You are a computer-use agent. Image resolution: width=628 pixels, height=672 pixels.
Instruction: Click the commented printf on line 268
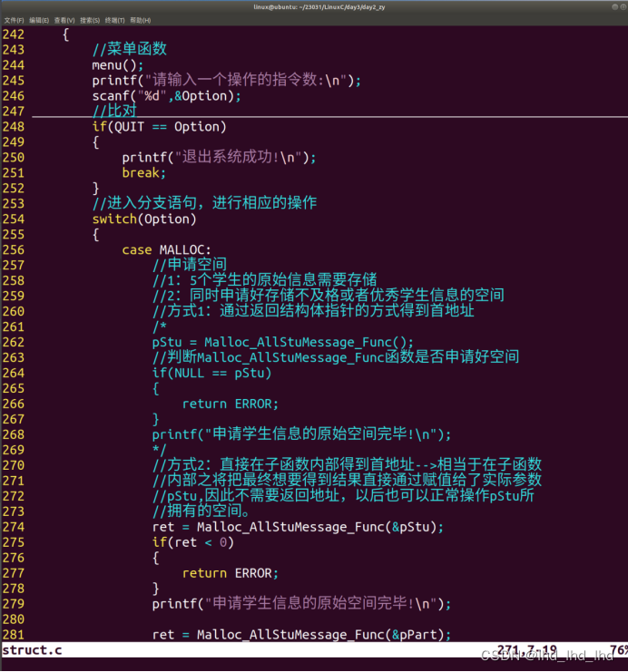click(x=301, y=434)
